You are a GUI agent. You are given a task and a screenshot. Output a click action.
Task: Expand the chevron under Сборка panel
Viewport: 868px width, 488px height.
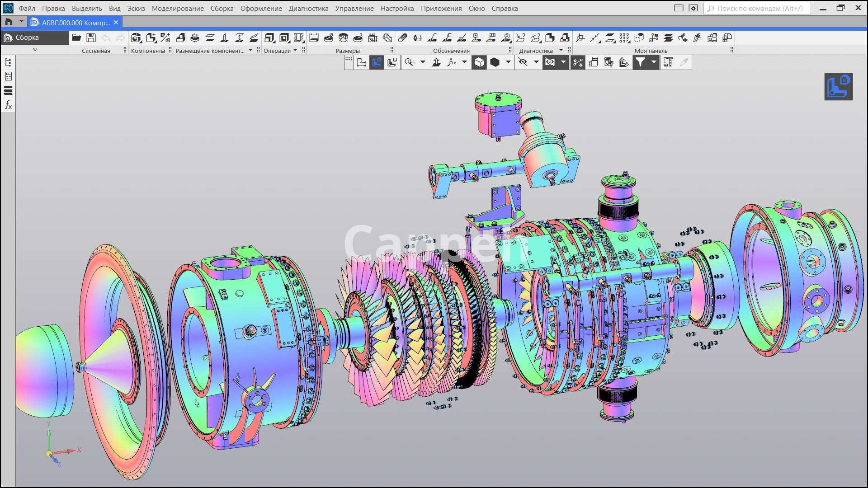point(35,50)
